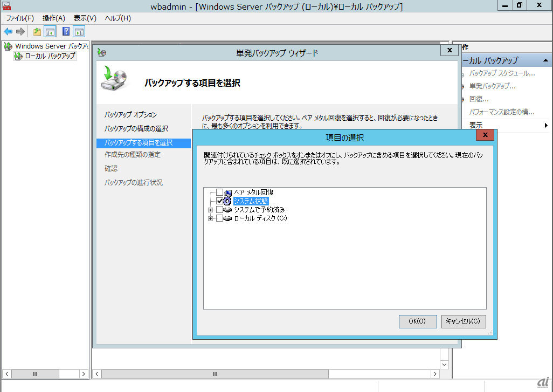Image resolution: width=553 pixels, height=392 pixels.
Task: Click left arrow of console tree scrollbar
Action: pos(6,374)
